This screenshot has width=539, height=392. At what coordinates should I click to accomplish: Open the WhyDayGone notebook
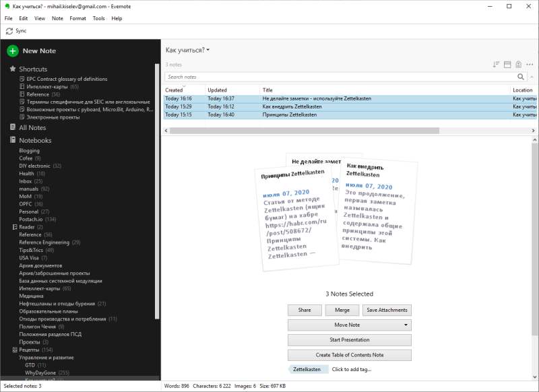tap(40, 372)
